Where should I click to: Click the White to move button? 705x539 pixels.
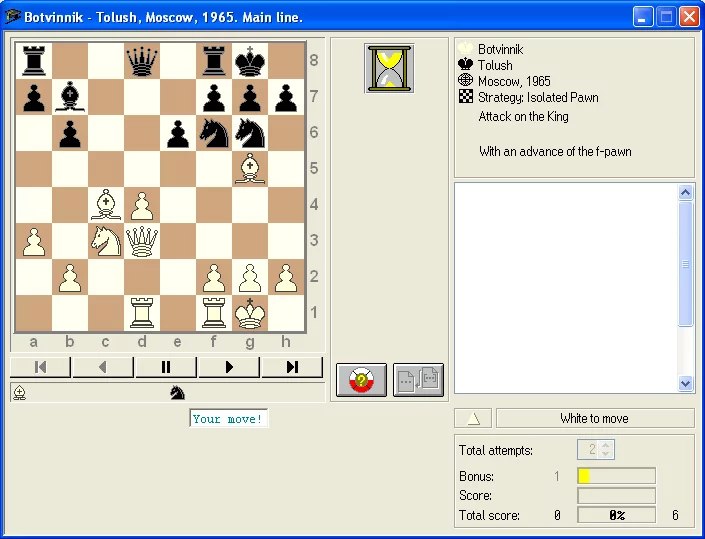[595, 419]
